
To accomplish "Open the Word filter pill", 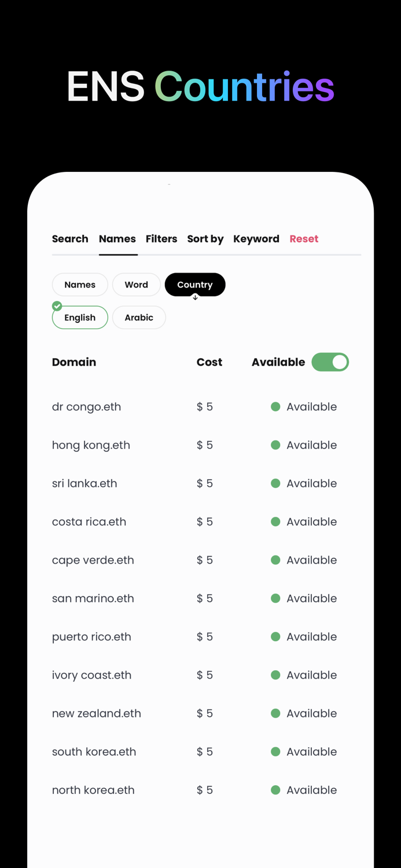I will (x=137, y=284).
